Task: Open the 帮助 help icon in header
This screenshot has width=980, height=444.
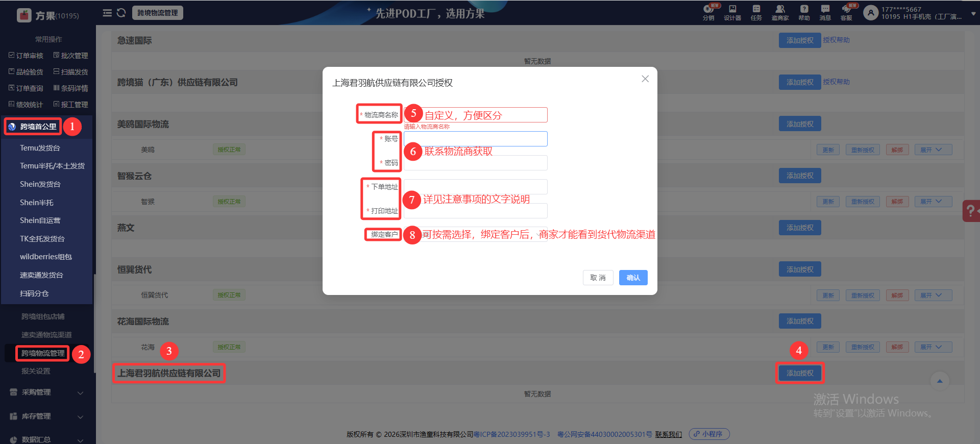Action: click(804, 12)
